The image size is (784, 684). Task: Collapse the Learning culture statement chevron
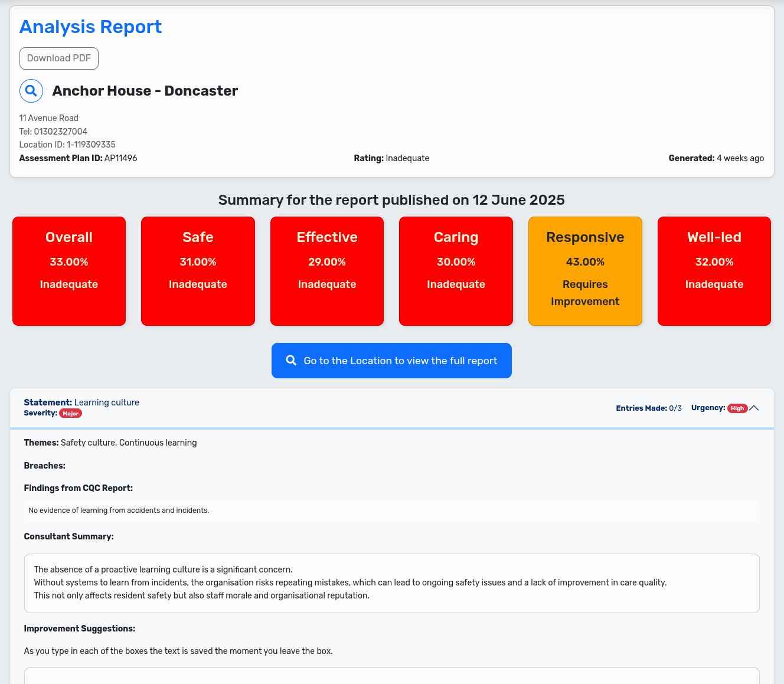click(x=754, y=408)
